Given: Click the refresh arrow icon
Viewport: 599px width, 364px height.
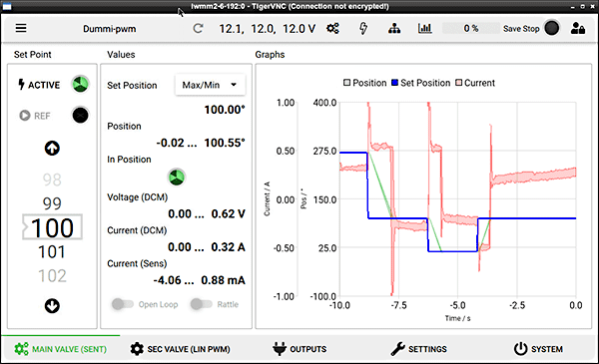Looking at the screenshot, I should tap(198, 28).
